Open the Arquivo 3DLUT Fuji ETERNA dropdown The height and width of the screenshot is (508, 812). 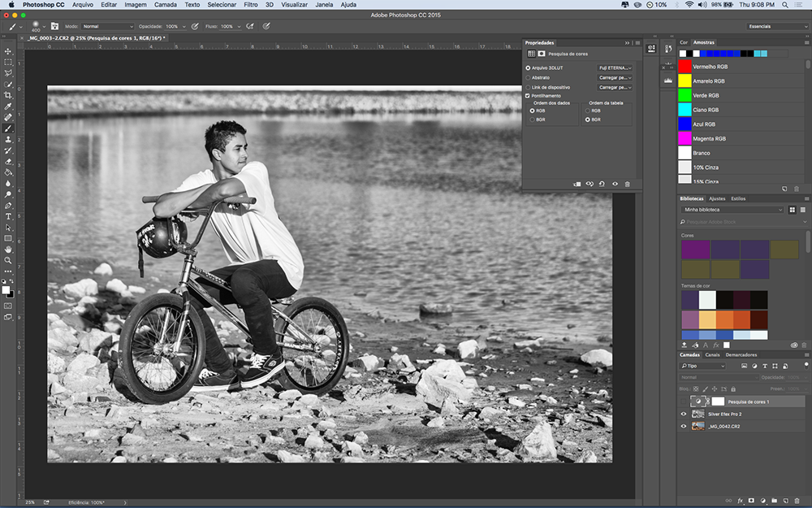(x=615, y=67)
